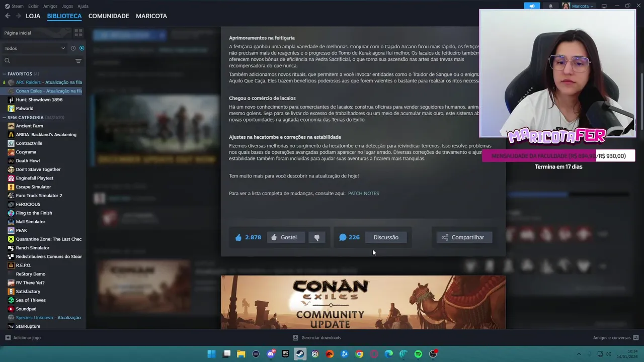Select Euro Truck Simulator 2 entry
This screenshot has width=644, height=362.
tap(39, 196)
